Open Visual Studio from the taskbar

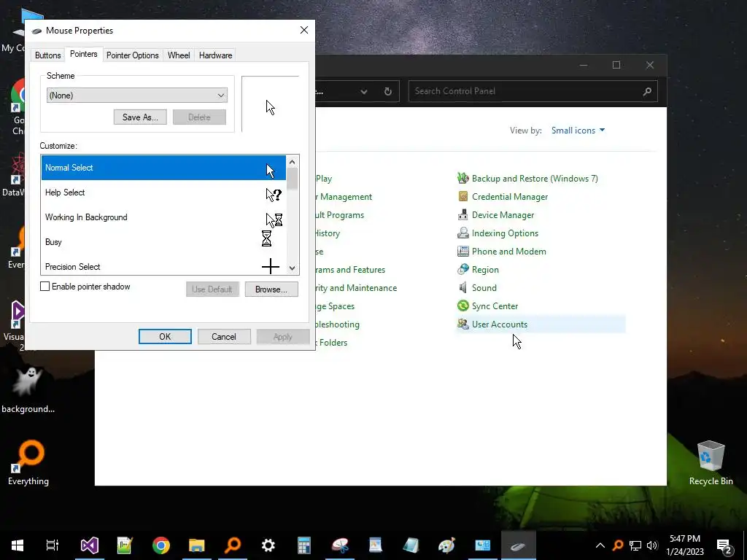[90, 545]
